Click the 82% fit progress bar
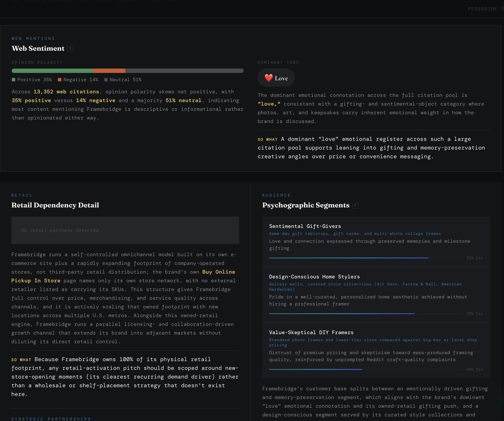This screenshot has width=504, height=421. click(366, 258)
